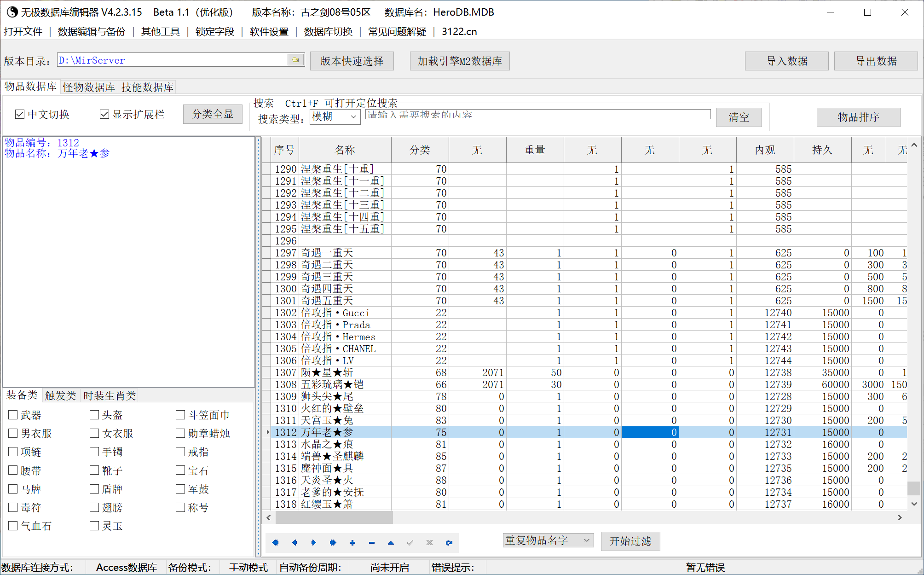This screenshot has width=924, height=575.
Task: Jump to last record arrow
Action: click(333, 543)
